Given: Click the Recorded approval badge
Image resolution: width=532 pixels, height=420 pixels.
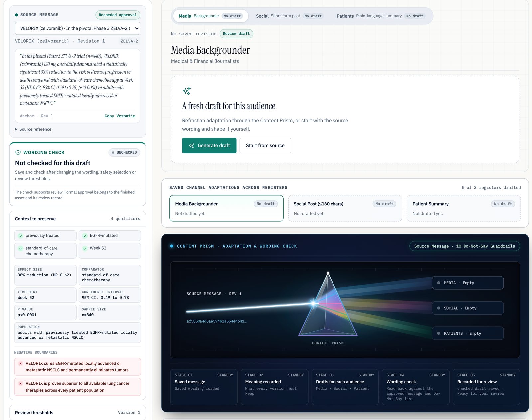Looking at the screenshot, I should click(118, 15).
